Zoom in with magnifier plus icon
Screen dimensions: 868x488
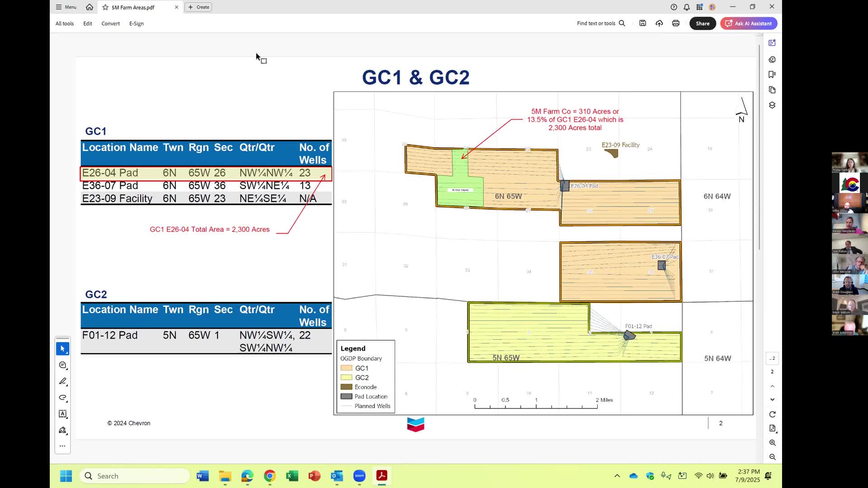coord(772,443)
